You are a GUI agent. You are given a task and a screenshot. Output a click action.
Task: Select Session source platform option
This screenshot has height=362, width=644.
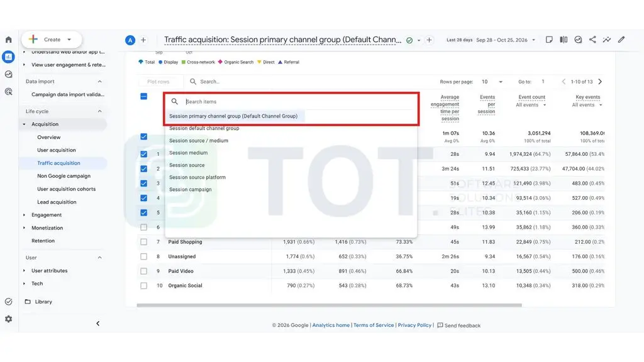197,177
